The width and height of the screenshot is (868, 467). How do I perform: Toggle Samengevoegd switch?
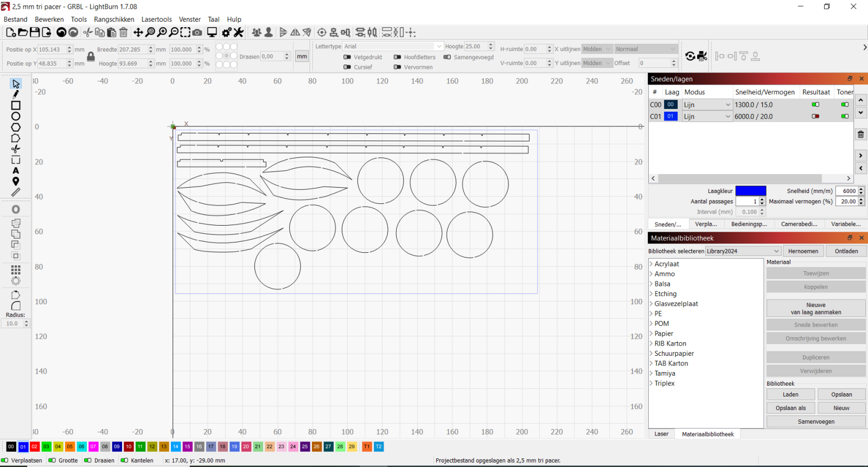(447, 57)
